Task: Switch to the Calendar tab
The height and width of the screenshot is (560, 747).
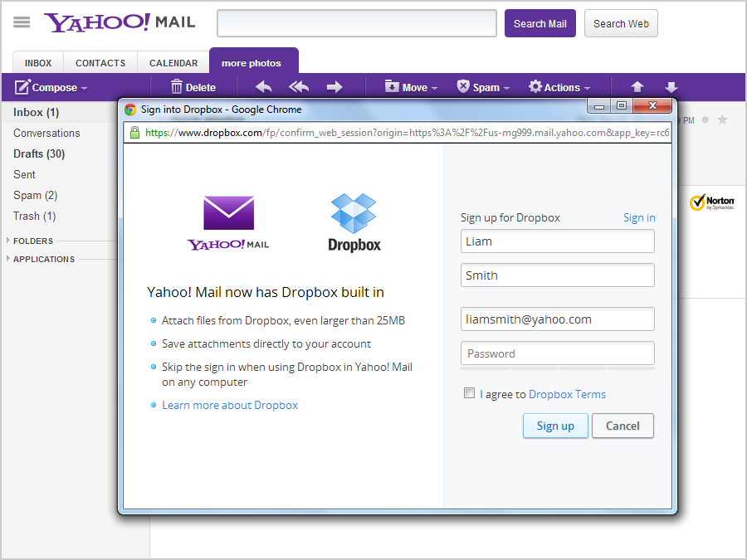Action: pos(173,63)
